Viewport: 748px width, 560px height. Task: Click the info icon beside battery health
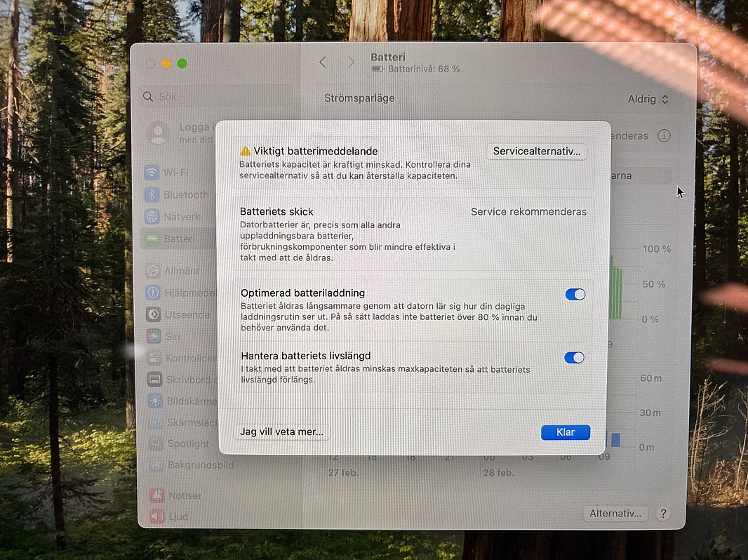tap(663, 135)
